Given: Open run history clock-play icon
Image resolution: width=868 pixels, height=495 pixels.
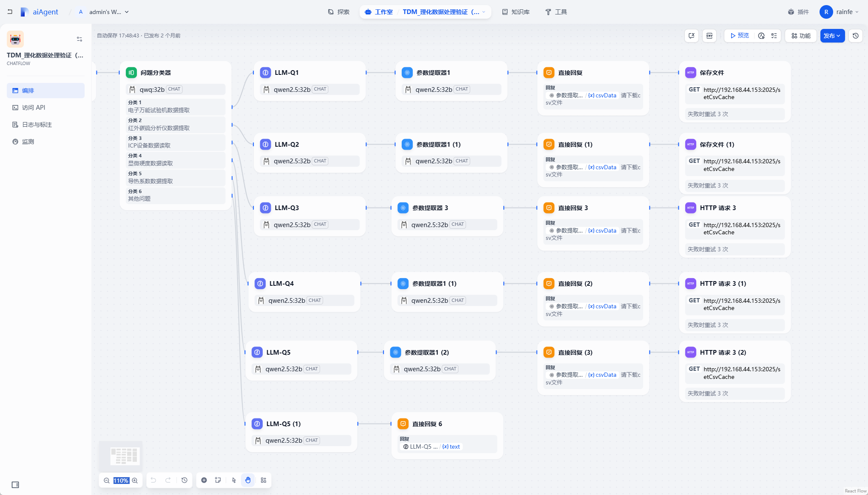Looking at the screenshot, I should [x=761, y=36].
